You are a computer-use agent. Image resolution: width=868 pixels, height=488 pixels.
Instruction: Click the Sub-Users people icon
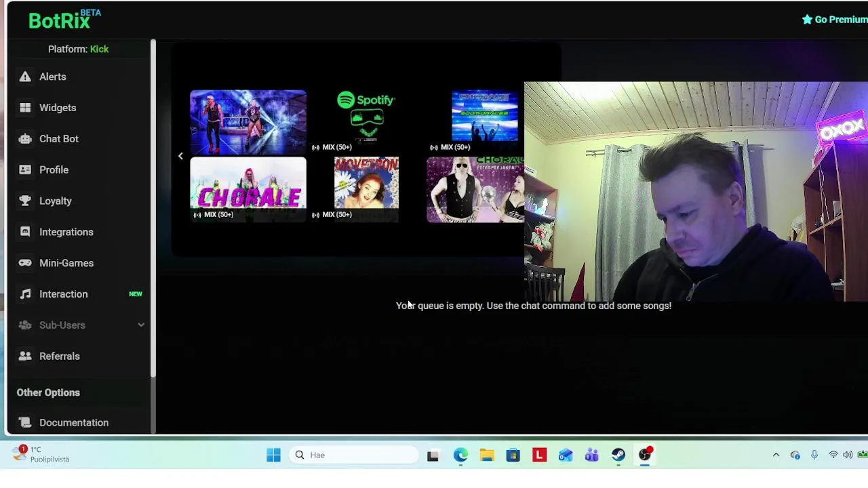[x=25, y=325]
